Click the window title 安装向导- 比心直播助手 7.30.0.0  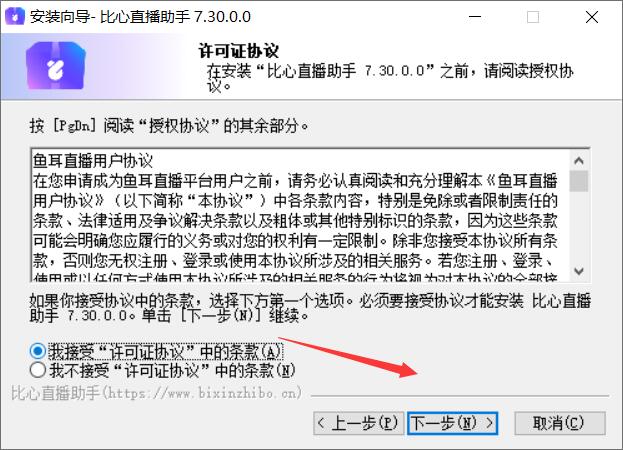coord(140,17)
